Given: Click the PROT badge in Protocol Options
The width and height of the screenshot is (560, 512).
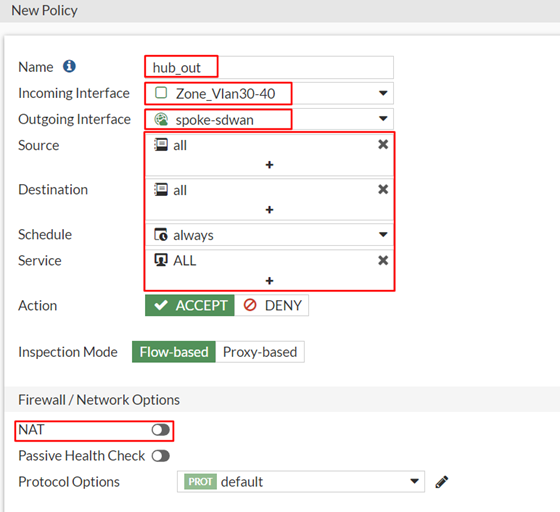Looking at the screenshot, I should coord(200,482).
